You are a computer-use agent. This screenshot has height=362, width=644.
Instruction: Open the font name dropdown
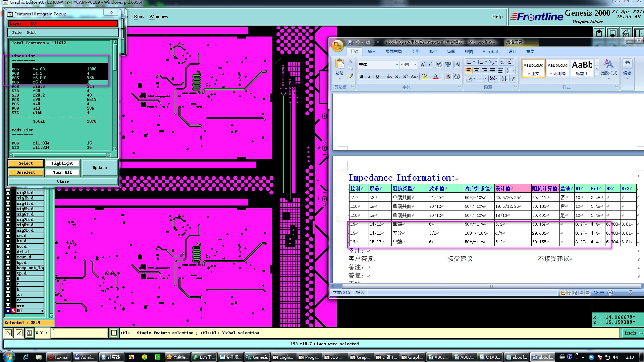click(397, 65)
